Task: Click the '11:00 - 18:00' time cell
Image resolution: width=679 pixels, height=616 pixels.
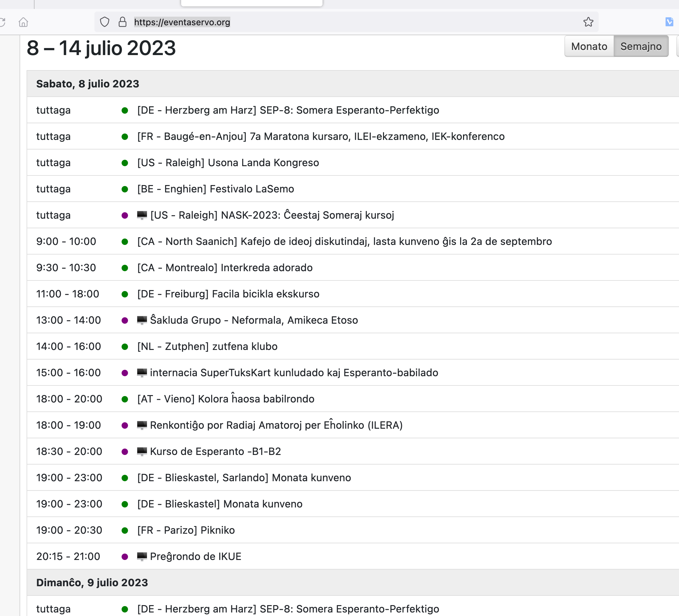Action: 68,294
